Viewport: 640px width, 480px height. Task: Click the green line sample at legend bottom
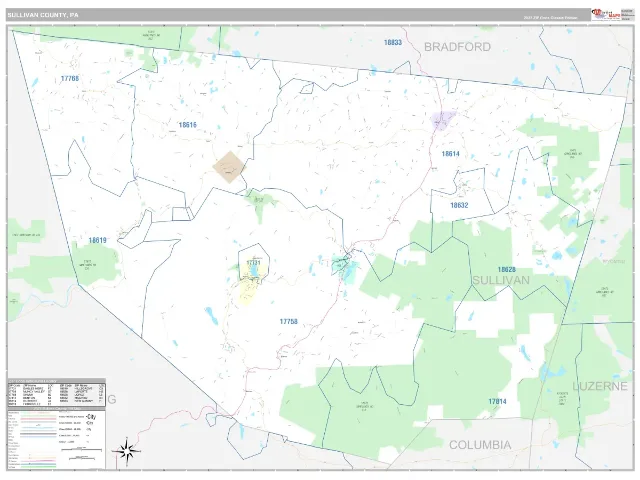point(38,467)
